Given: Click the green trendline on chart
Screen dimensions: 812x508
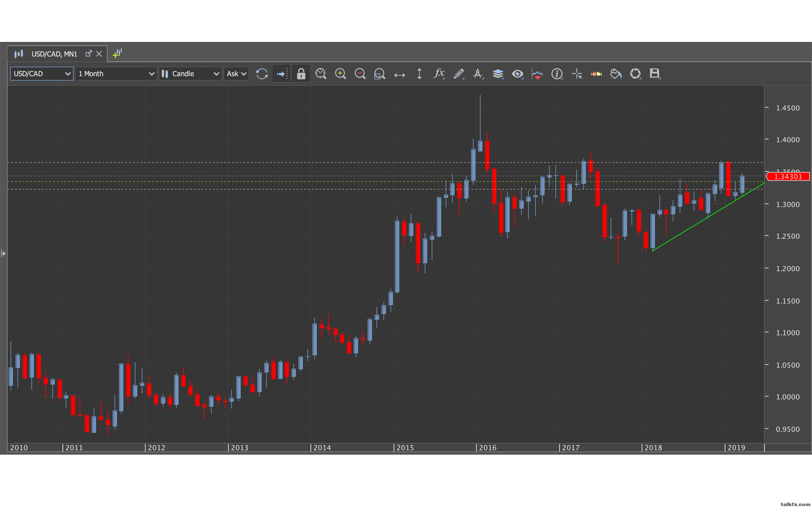Looking at the screenshot, I should point(708,217).
